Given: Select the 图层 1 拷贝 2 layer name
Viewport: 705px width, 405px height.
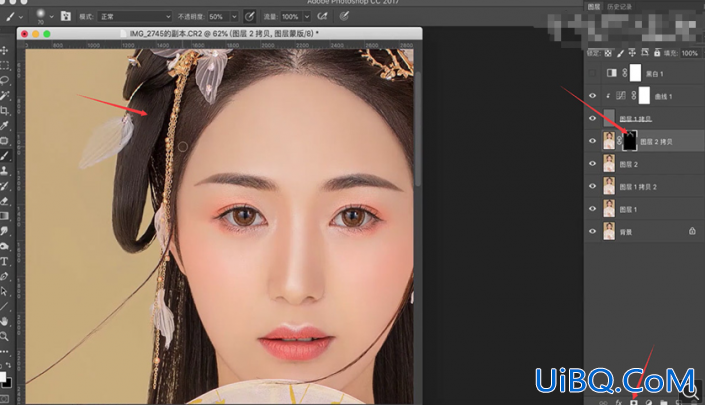Looking at the screenshot, I should (x=638, y=187).
